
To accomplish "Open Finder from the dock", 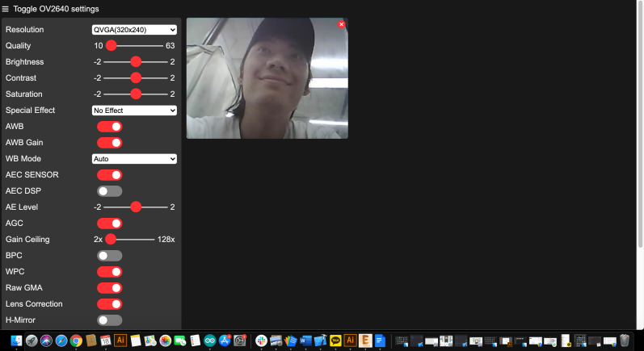I will [x=16, y=341].
